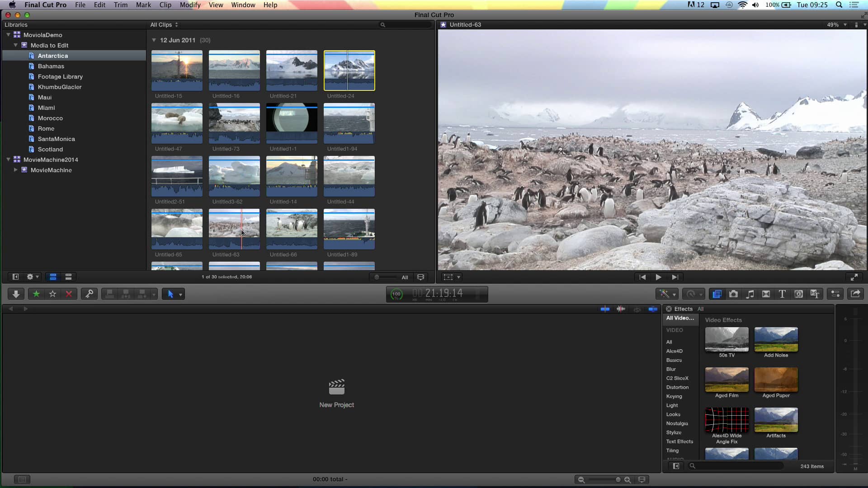Click New Project in the timeline
The height and width of the screenshot is (488, 868).
[337, 392]
